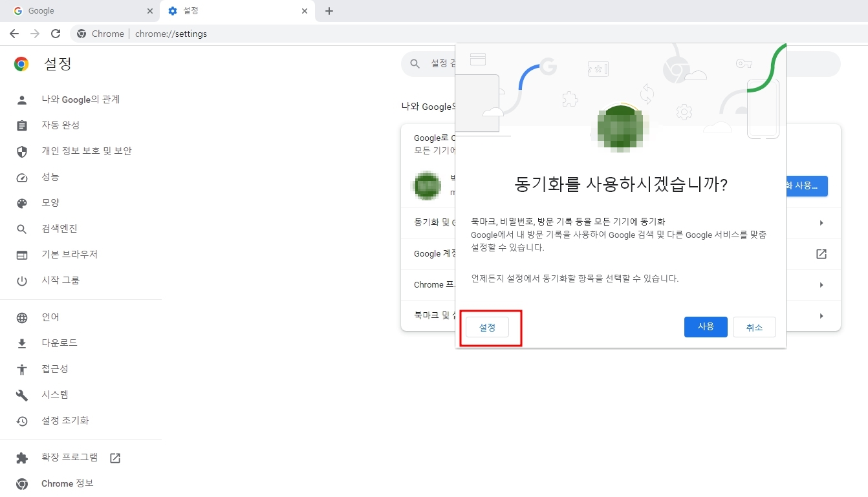Click speedometer icon for 성능
The width and height of the screenshot is (868, 497).
click(x=22, y=177)
